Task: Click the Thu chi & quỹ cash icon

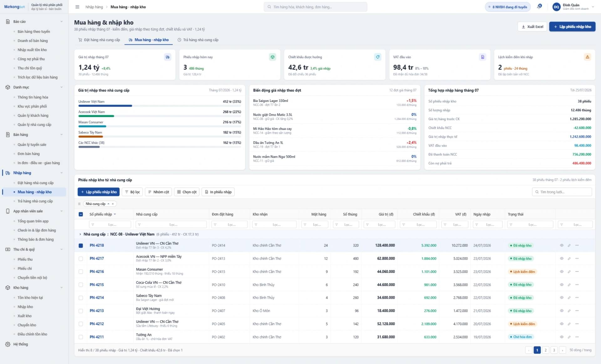Action: [8, 250]
